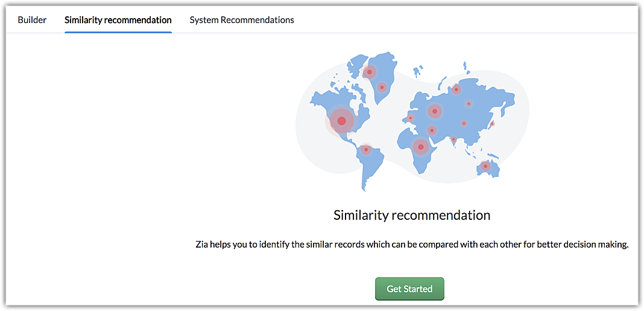Click the large red marker on eastern Europe
The height and width of the screenshot is (311, 644).
tap(434, 111)
